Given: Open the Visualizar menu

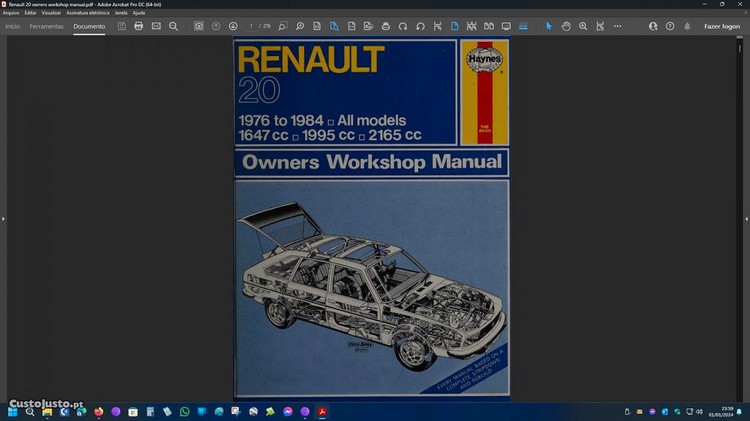Looking at the screenshot, I should [51, 12].
